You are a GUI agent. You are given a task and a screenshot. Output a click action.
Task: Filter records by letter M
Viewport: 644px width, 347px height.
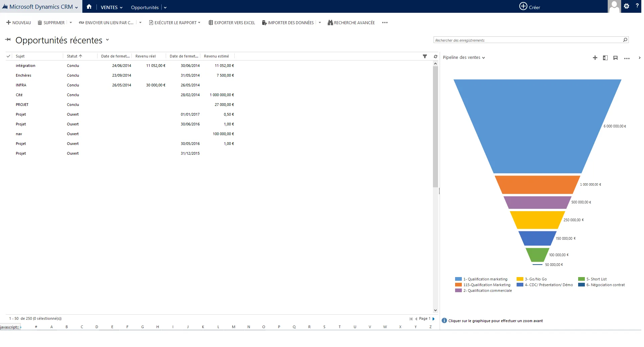pos(234,327)
